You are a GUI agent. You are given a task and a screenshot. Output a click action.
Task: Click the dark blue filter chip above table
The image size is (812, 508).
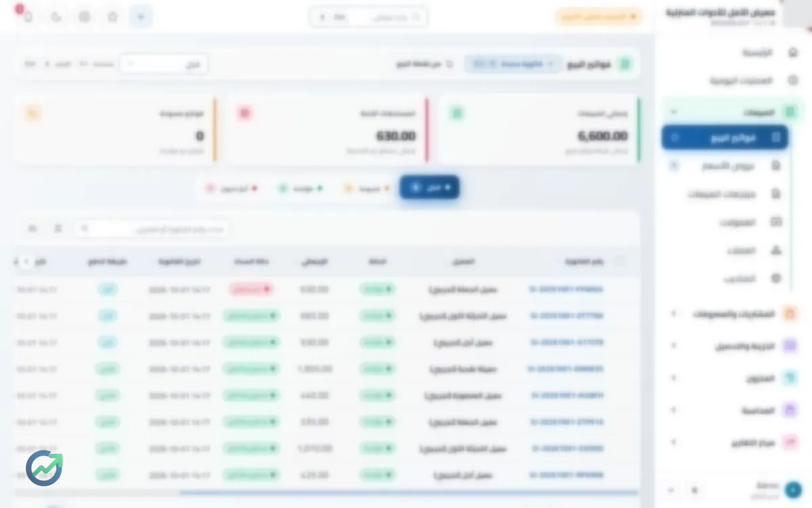430,187
